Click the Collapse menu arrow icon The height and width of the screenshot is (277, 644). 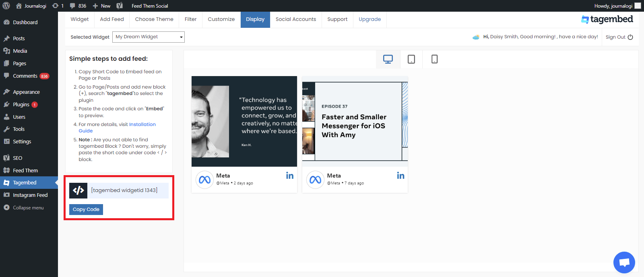pyautogui.click(x=6, y=208)
